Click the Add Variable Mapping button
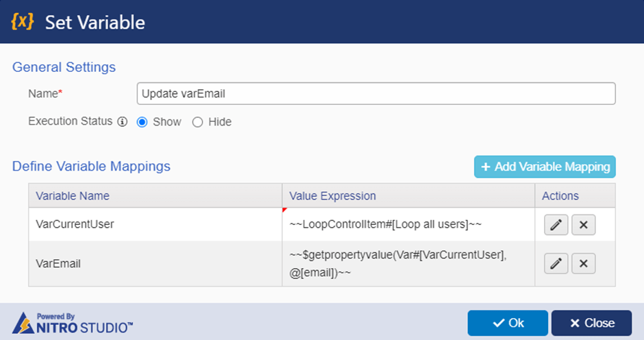 [x=545, y=167]
